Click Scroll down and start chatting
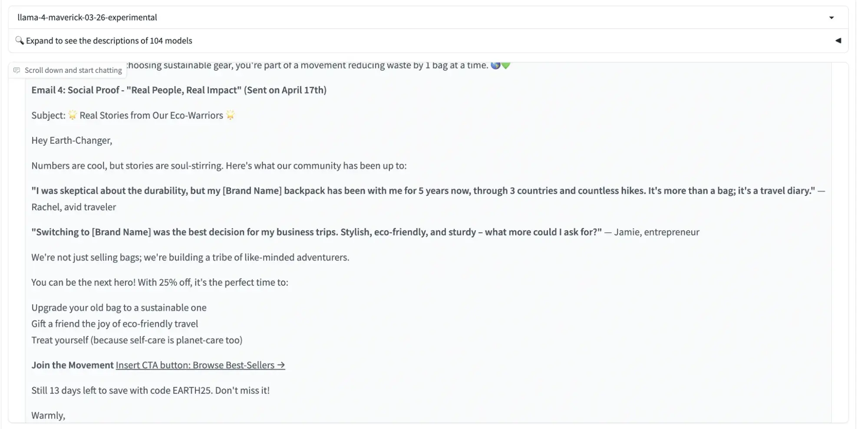Image resolution: width=868 pixels, height=429 pixels. (x=73, y=70)
